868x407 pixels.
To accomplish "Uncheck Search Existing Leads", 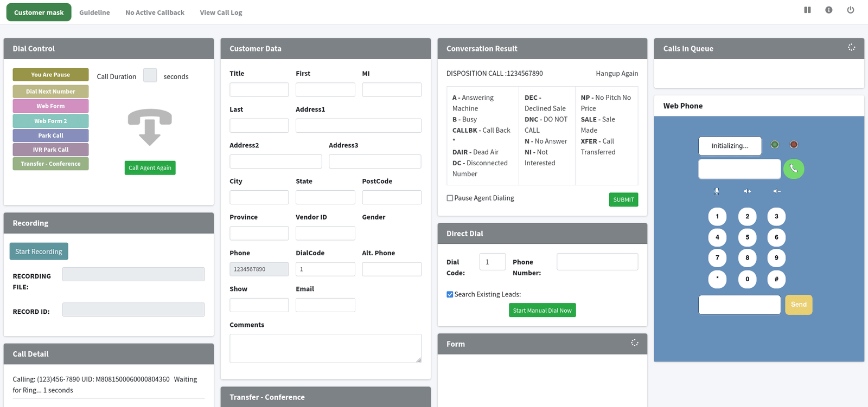I will click(450, 294).
